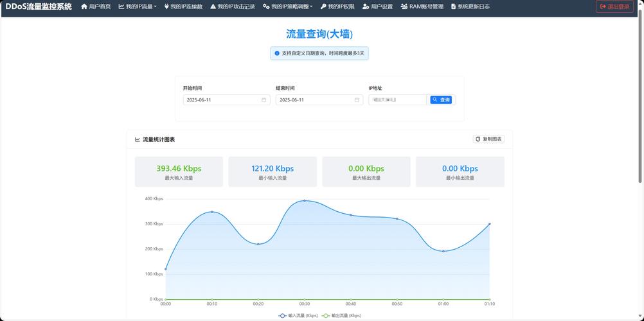Expand the 我的IP策略调整 dropdown menu

(x=288, y=6)
